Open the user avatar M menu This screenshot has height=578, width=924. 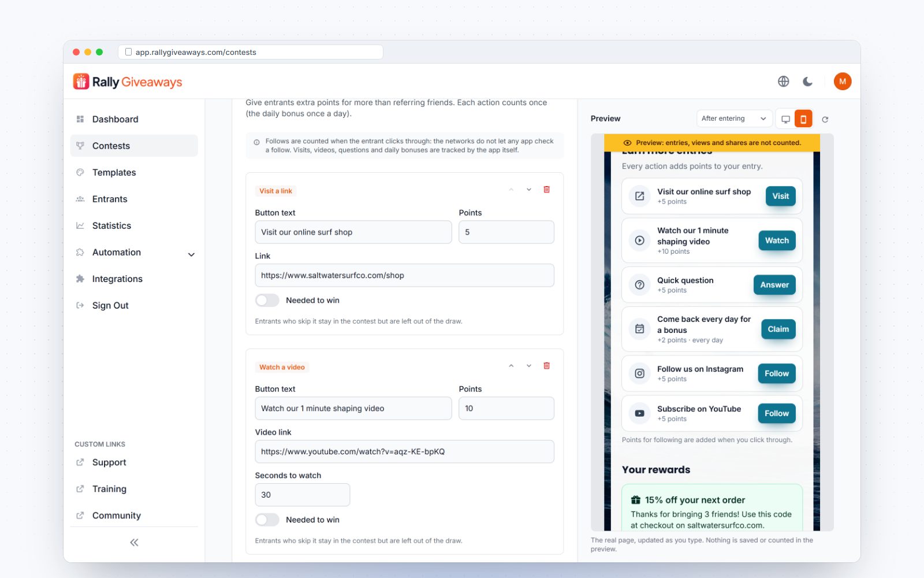842,81
